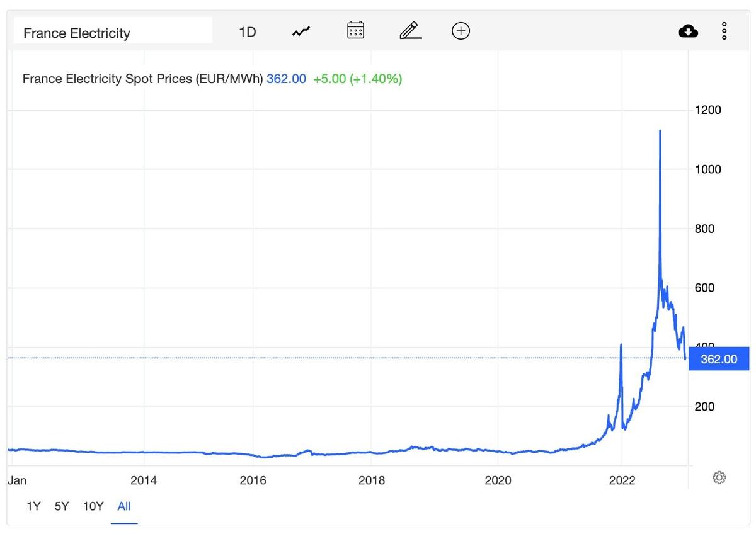Select the drawing pencil tool
The image size is (756, 534).
pyautogui.click(x=409, y=30)
